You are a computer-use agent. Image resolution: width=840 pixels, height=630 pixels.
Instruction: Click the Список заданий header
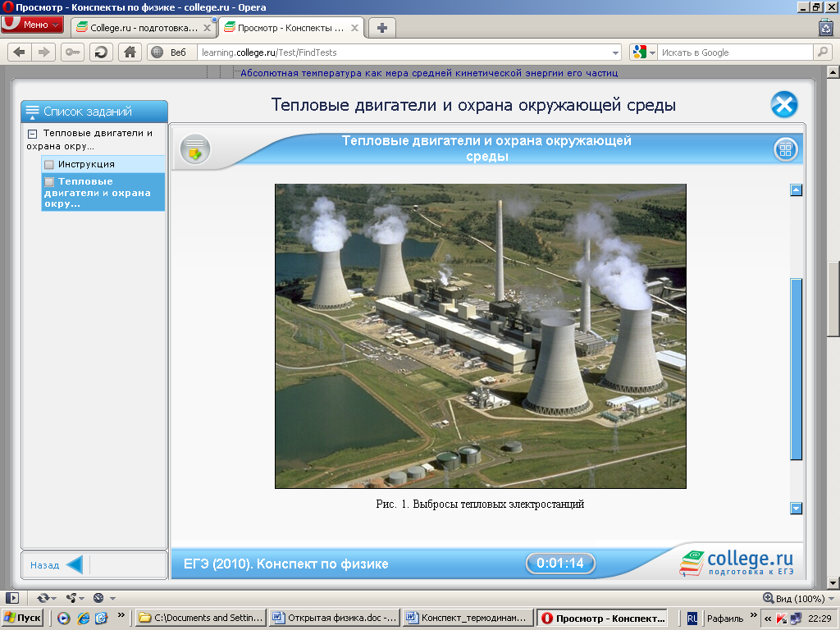coord(94,112)
